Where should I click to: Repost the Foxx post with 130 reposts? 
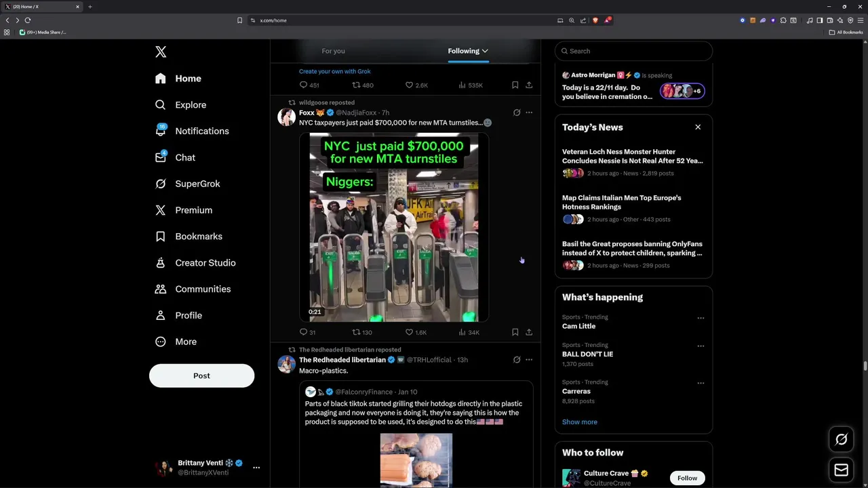click(362, 332)
